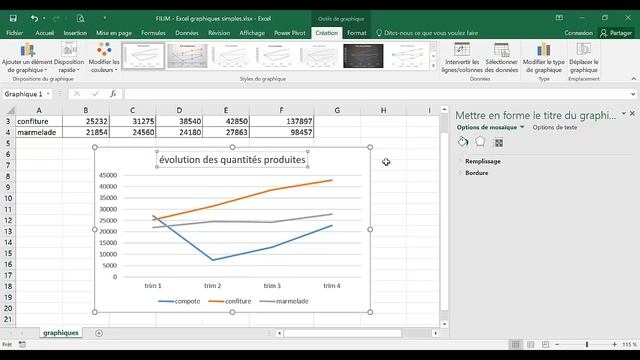The height and width of the screenshot is (360, 640).
Task: Click Intervertir les lignes/colonnes
Action: [x=462, y=58]
